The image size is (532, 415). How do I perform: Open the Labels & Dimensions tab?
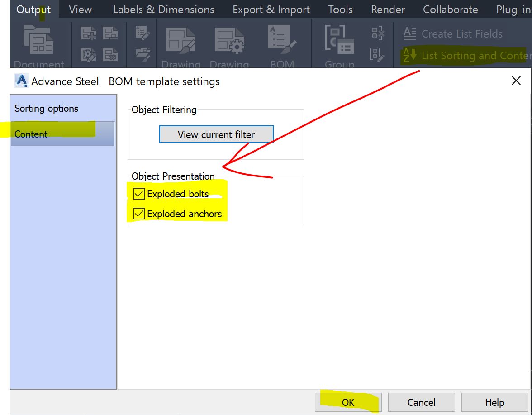click(164, 9)
